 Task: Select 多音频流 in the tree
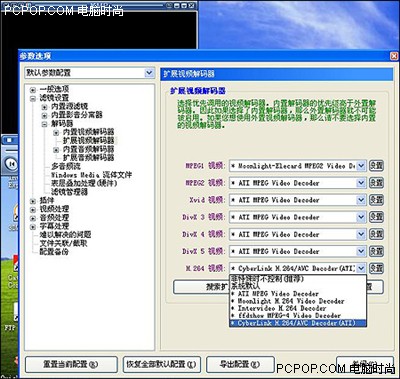click(x=66, y=166)
